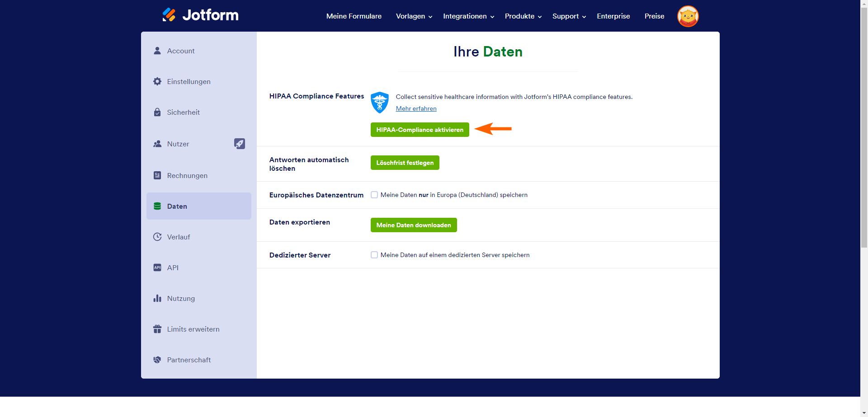Open Meine Formulare in top navigation
This screenshot has width=868, height=417.
coord(354,16)
